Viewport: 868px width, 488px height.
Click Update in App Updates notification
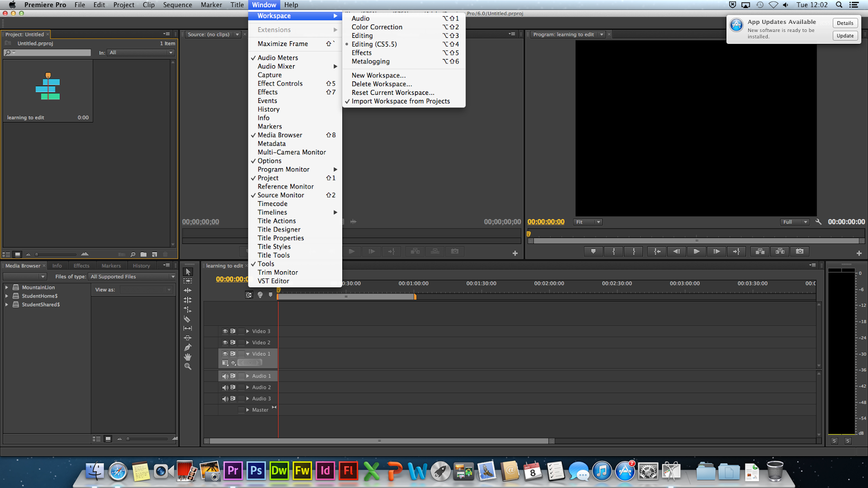(x=845, y=36)
